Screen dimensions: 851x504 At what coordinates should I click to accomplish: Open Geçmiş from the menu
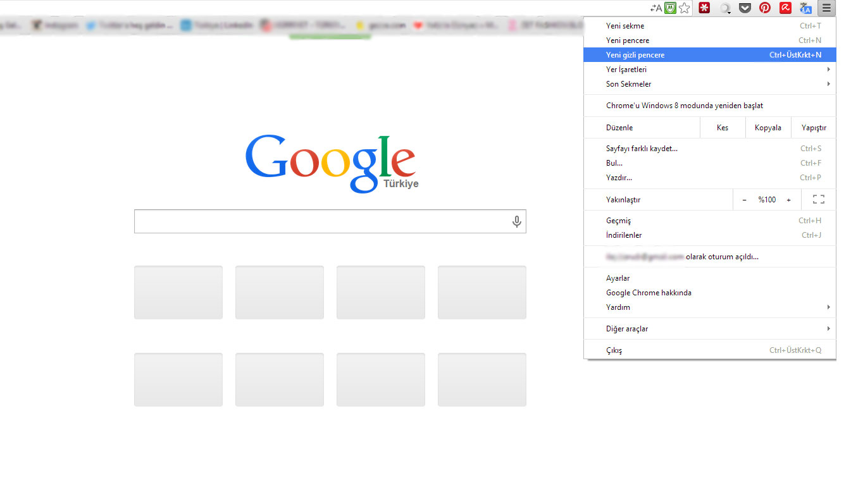(710, 221)
